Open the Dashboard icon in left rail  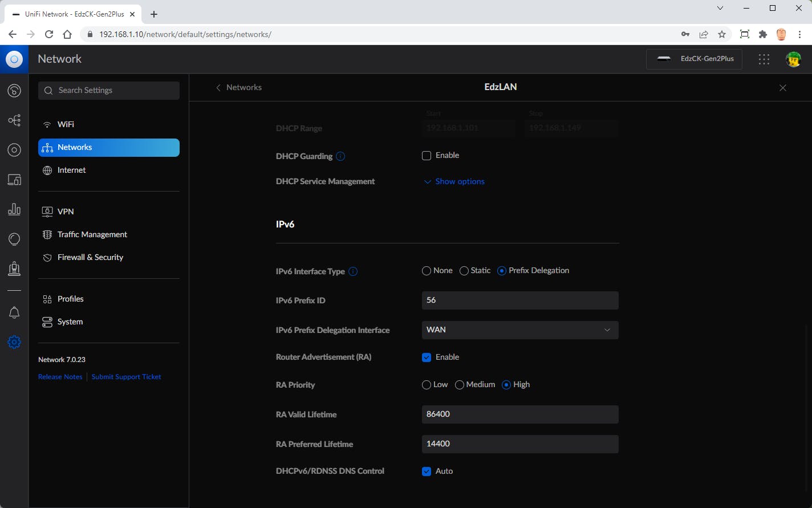pyautogui.click(x=14, y=91)
